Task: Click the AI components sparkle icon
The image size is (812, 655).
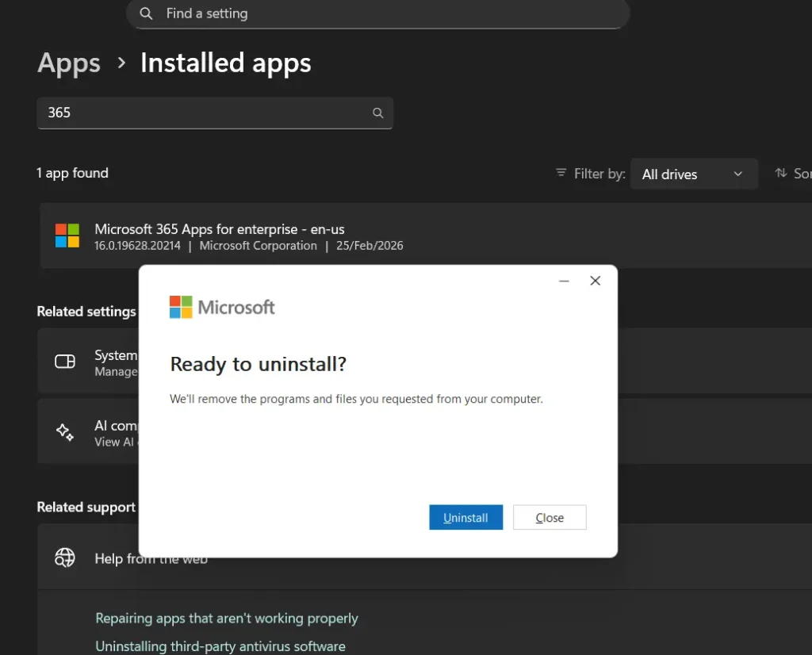Action: 65,432
